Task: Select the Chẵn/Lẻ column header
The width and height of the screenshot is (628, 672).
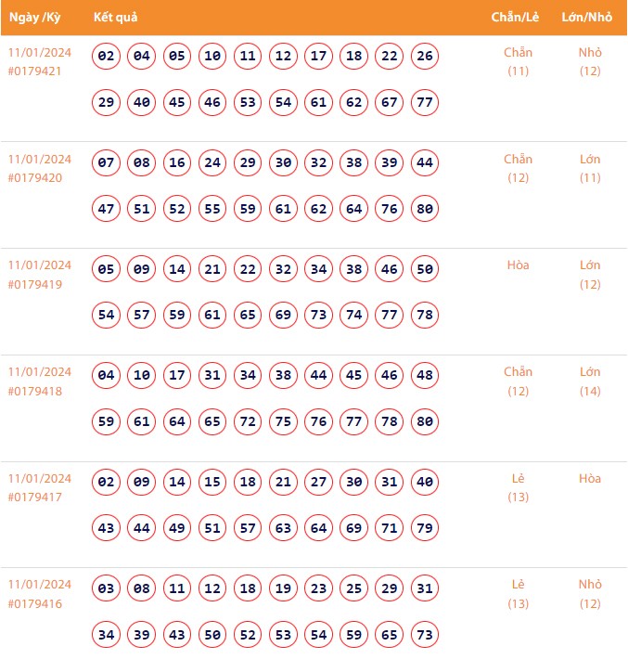Action: coord(518,18)
